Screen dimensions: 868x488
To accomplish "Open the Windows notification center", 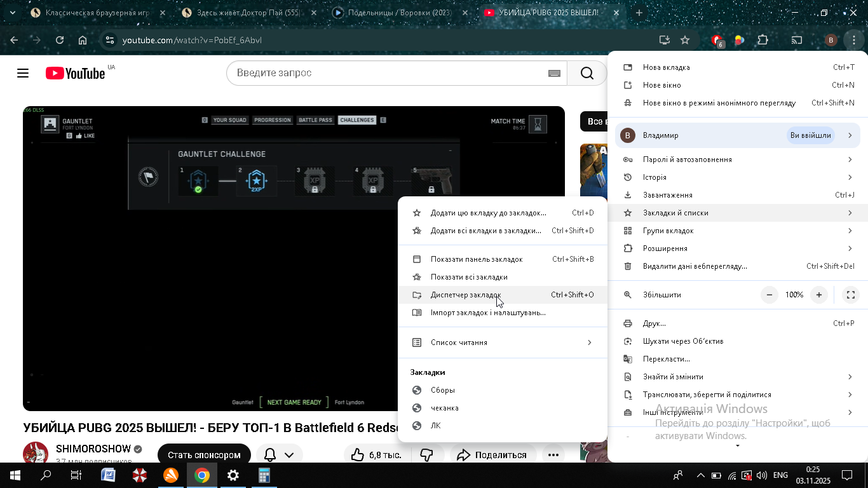I will point(846,475).
